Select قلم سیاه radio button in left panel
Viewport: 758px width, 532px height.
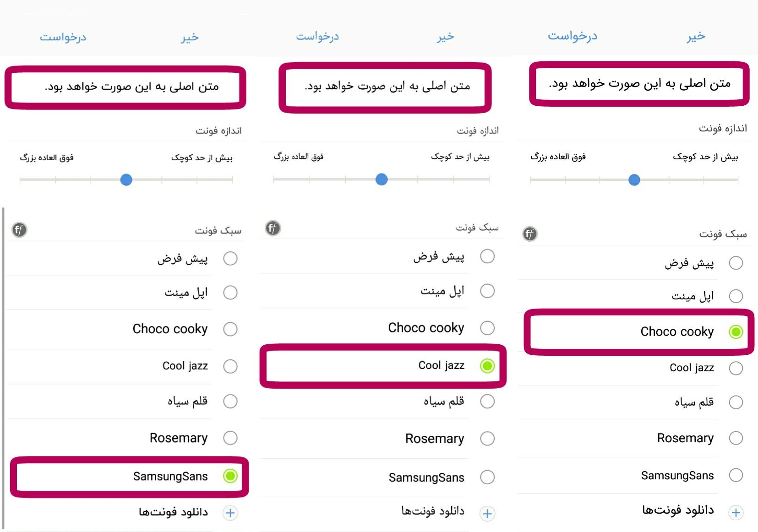click(230, 402)
